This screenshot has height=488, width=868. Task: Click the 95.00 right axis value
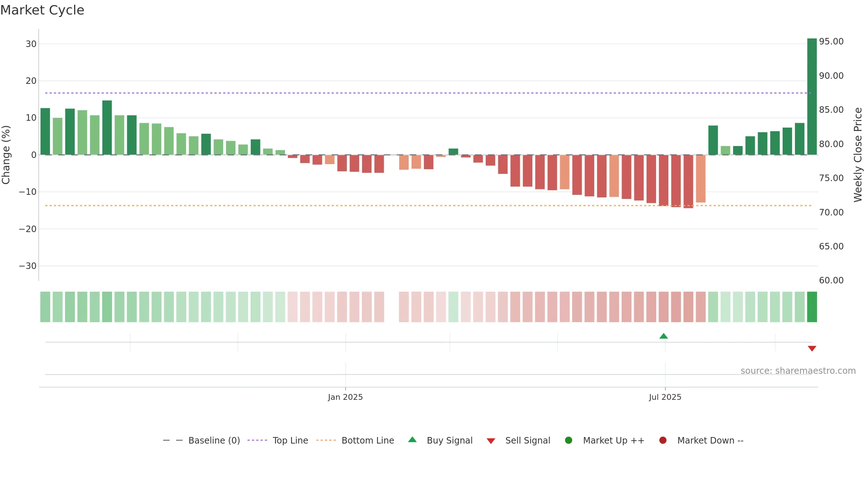[831, 42]
